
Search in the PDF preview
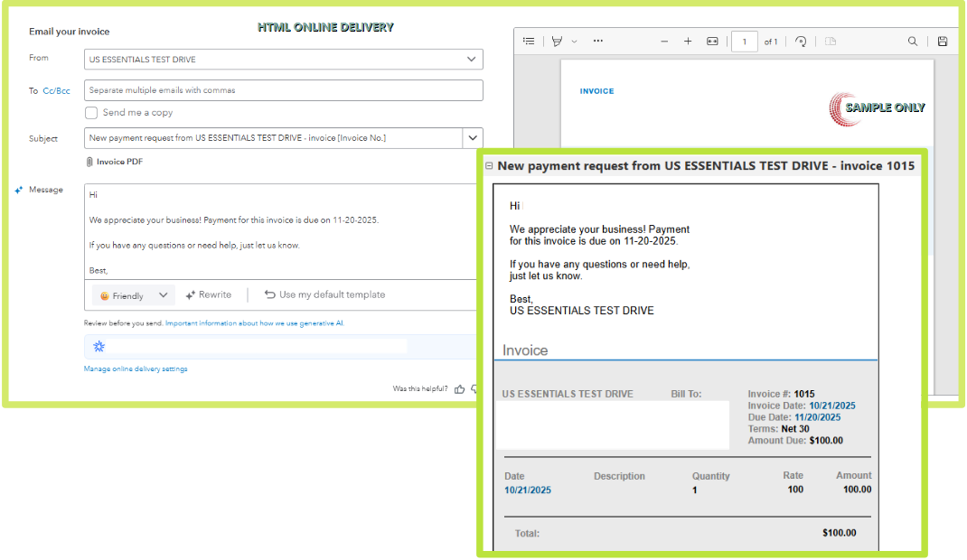913,42
